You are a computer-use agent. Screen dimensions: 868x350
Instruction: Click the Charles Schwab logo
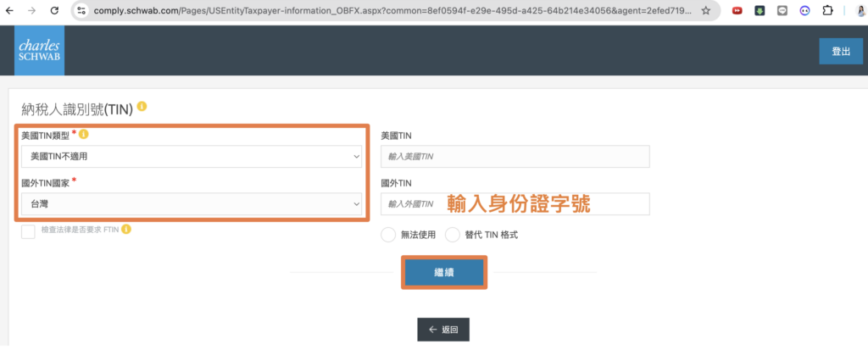[x=39, y=50]
